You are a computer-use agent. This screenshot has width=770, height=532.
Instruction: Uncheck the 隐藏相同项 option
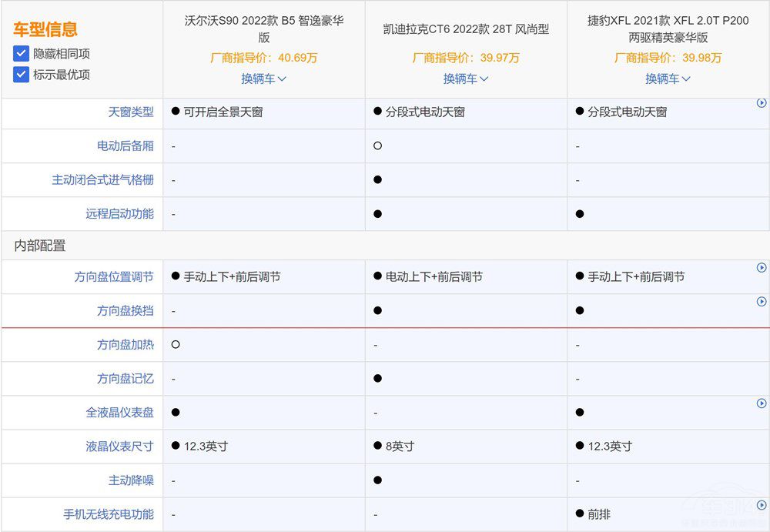coord(21,54)
